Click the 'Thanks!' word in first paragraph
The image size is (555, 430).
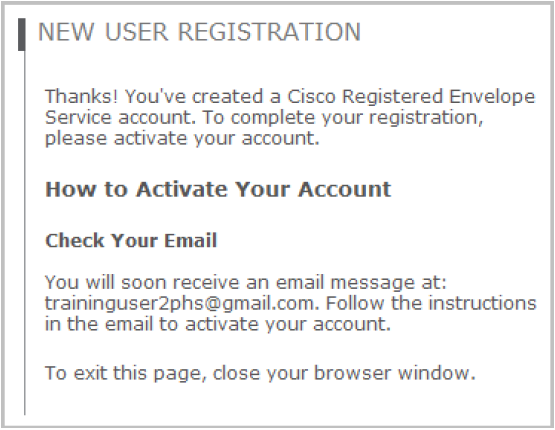point(81,96)
